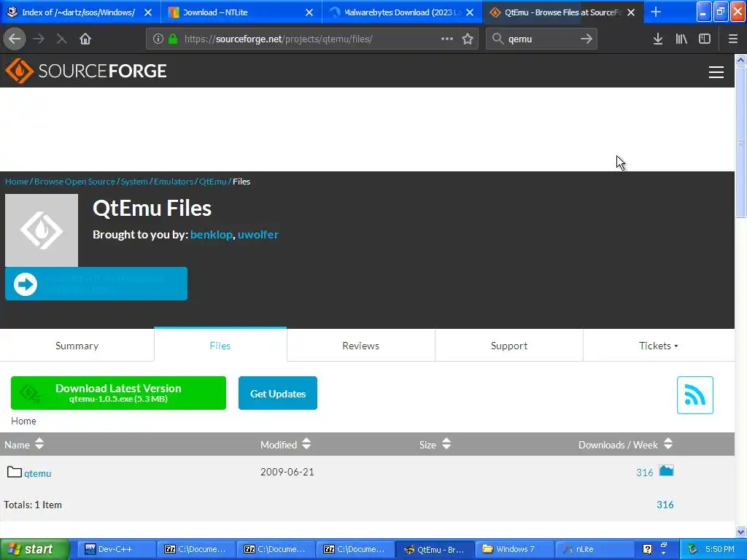
Task: Open the Windows start button
Action: (35, 549)
